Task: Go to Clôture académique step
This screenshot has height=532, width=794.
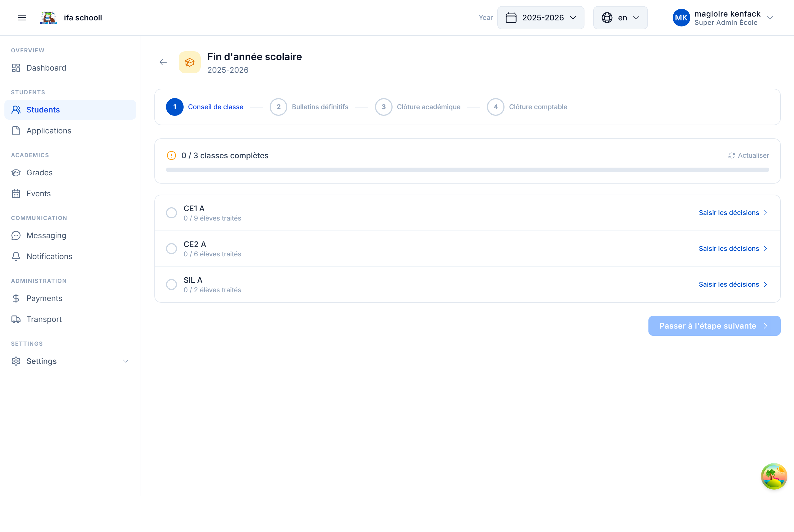Action: pos(428,107)
